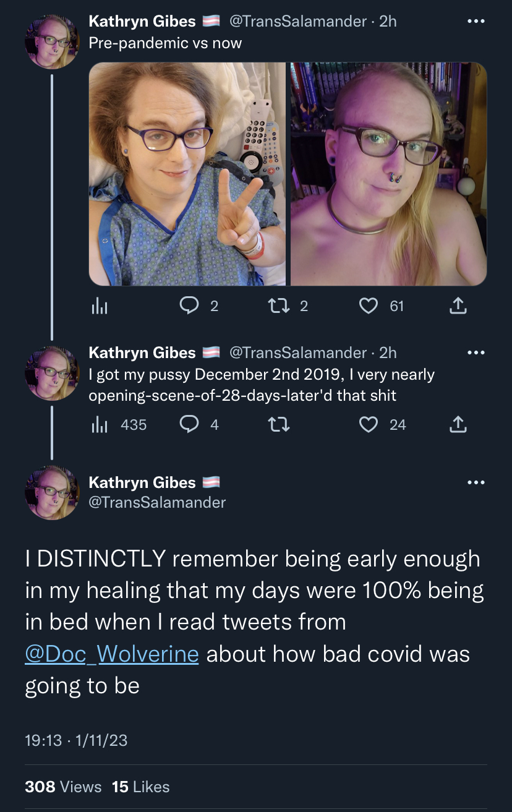Open the 15 Likes list
This screenshot has height=812, width=512.
(140, 787)
